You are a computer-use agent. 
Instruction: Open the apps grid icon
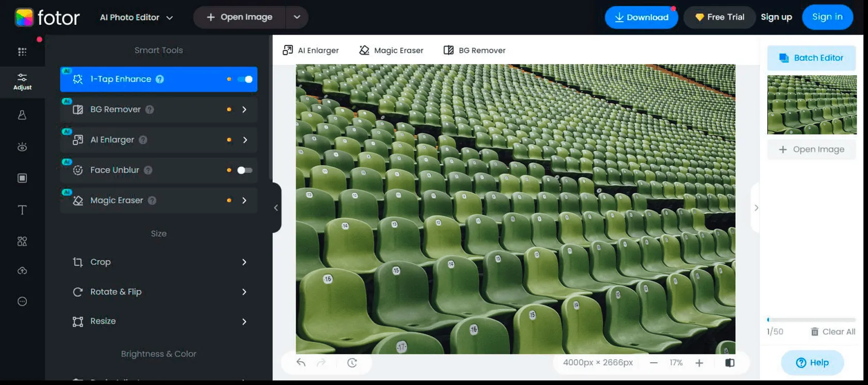22,52
